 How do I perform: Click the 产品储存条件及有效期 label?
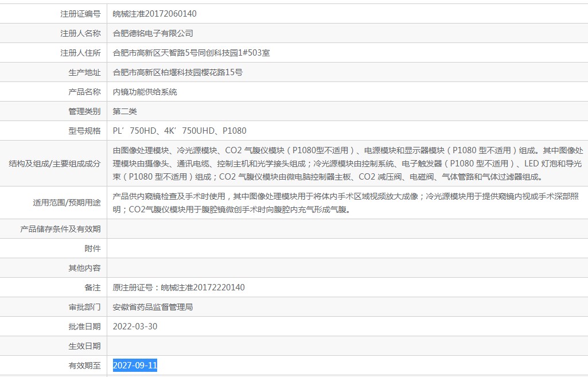pos(60,229)
